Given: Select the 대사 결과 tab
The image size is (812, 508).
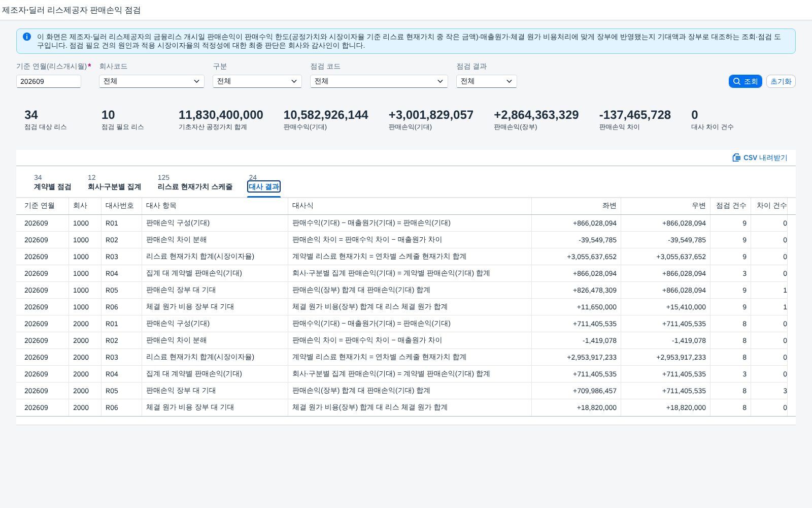Looking at the screenshot, I should 264,186.
